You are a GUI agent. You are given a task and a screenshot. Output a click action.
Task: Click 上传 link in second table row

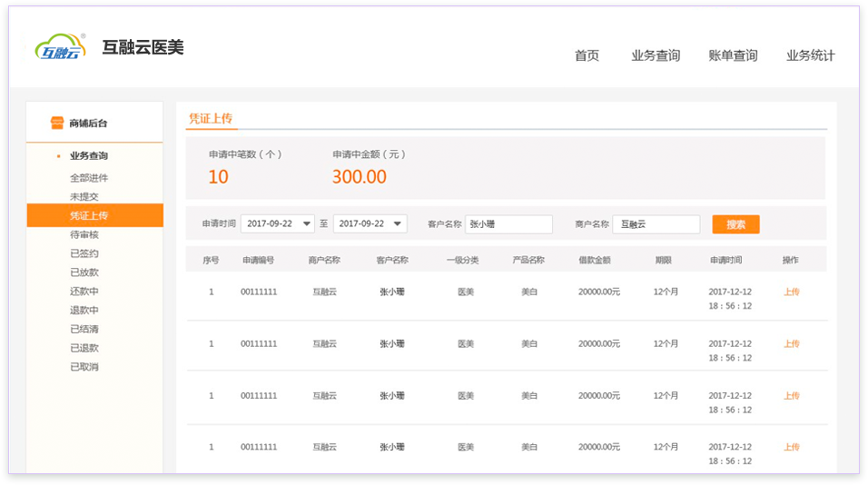point(791,344)
